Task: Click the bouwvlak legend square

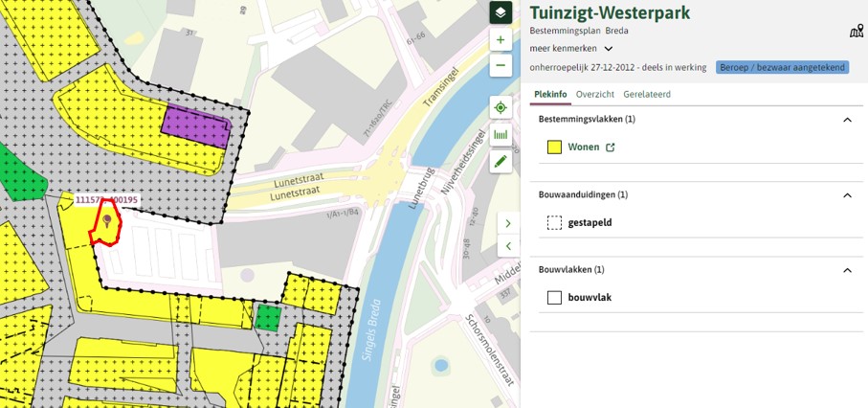Action: tap(554, 298)
